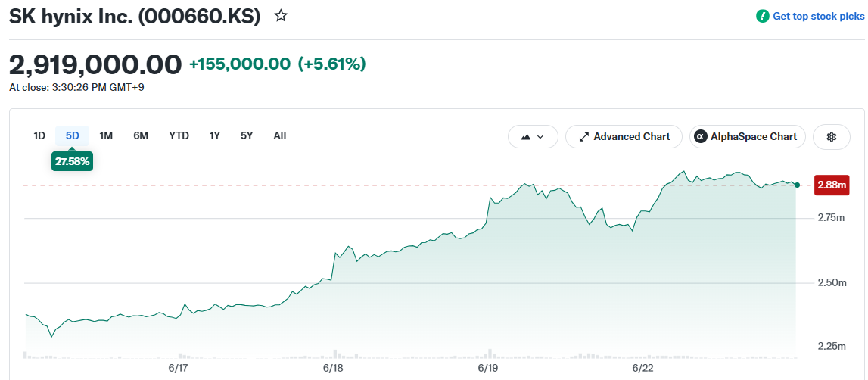
Task: Show the YTD range
Action: (179, 135)
